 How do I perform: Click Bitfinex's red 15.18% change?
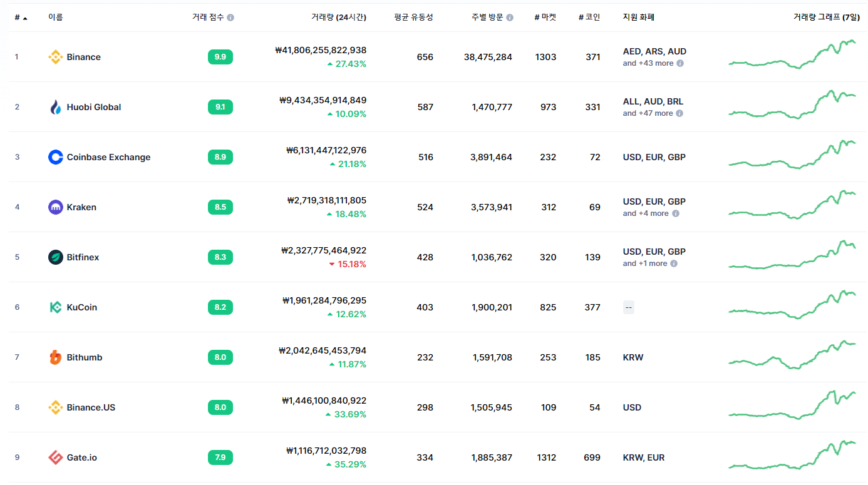click(x=348, y=264)
